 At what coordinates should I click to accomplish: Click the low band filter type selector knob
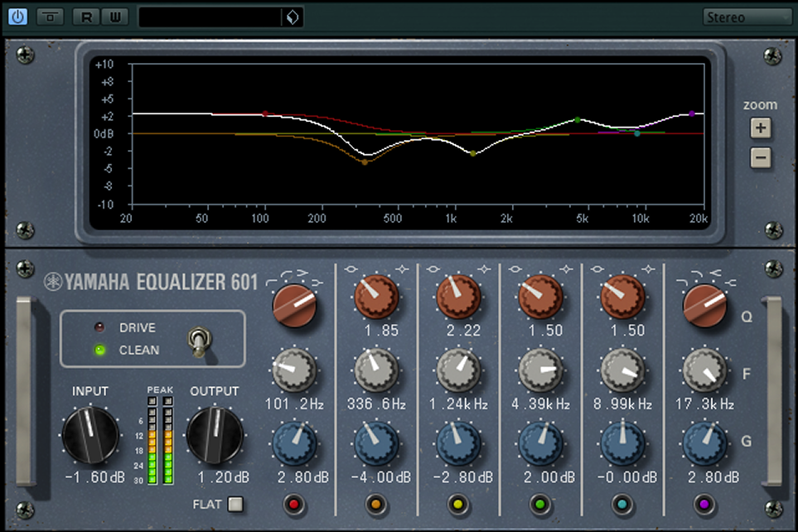coord(295,306)
